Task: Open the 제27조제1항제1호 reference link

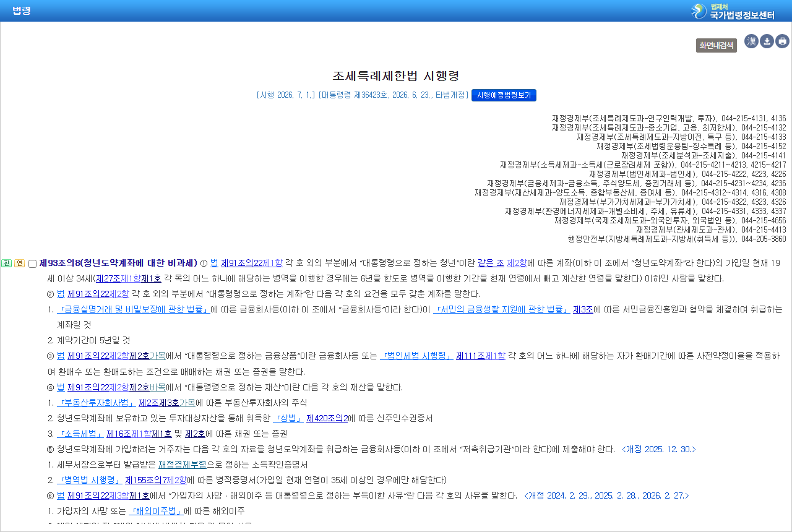Action: coord(129,278)
